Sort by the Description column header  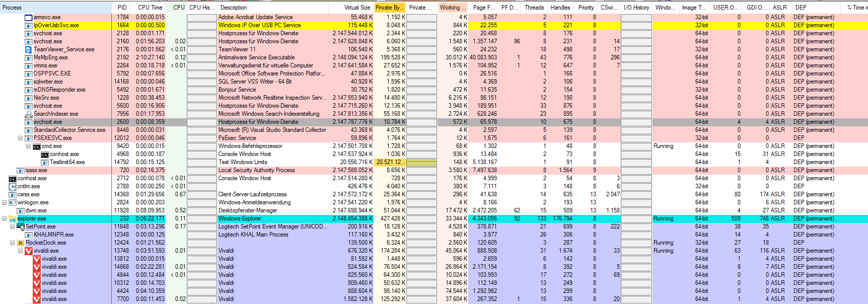coord(273,7)
